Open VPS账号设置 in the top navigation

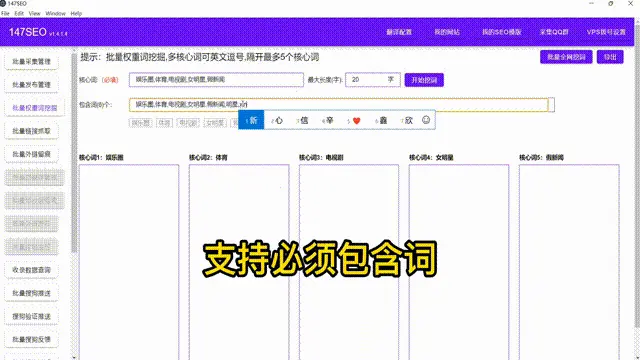(x=606, y=32)
